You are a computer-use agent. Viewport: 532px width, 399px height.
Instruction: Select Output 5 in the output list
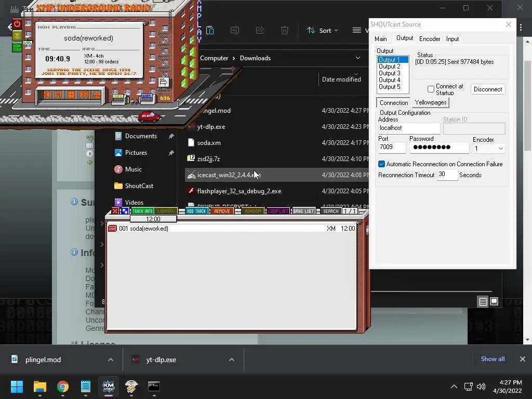point(393,87)
